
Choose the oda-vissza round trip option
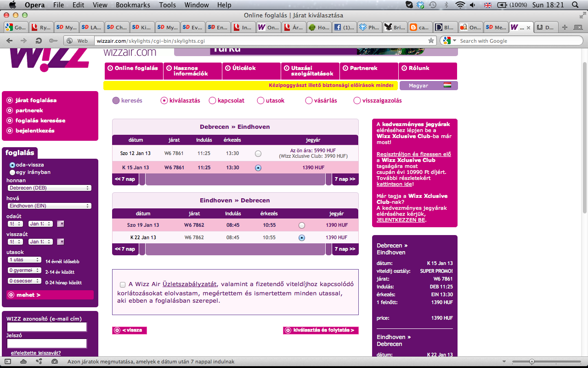tap(12, 165)
